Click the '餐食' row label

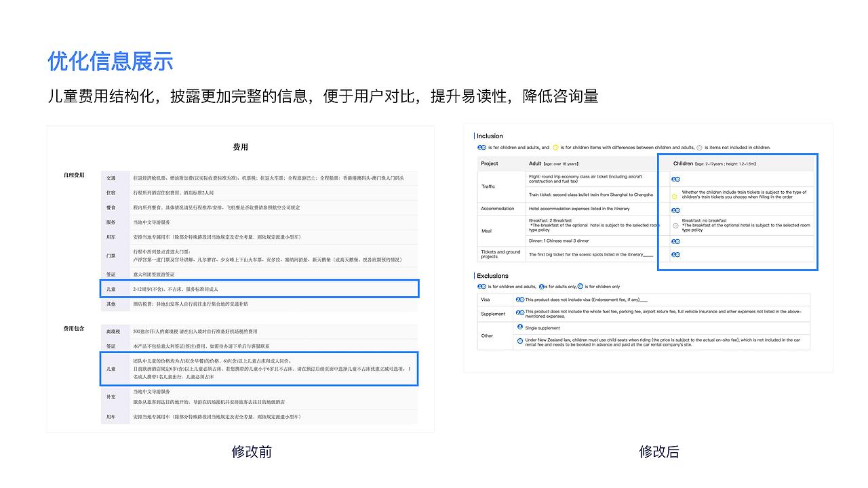point(111,208)
